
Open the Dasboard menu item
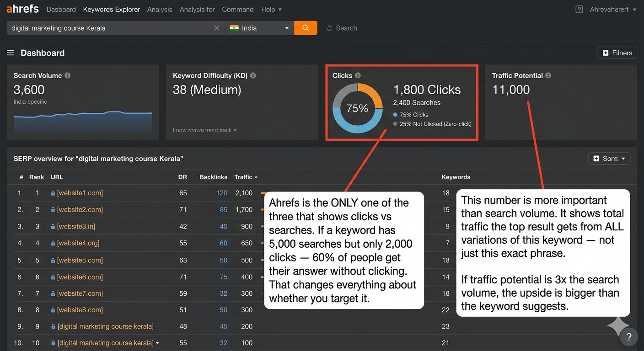pos(61,9)
